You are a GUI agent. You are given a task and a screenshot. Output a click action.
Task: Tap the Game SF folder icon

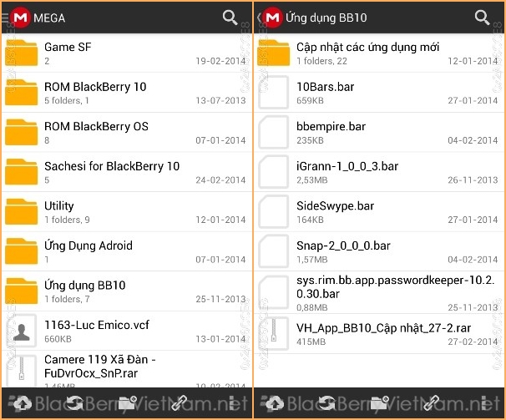click(x=22, y=53)
